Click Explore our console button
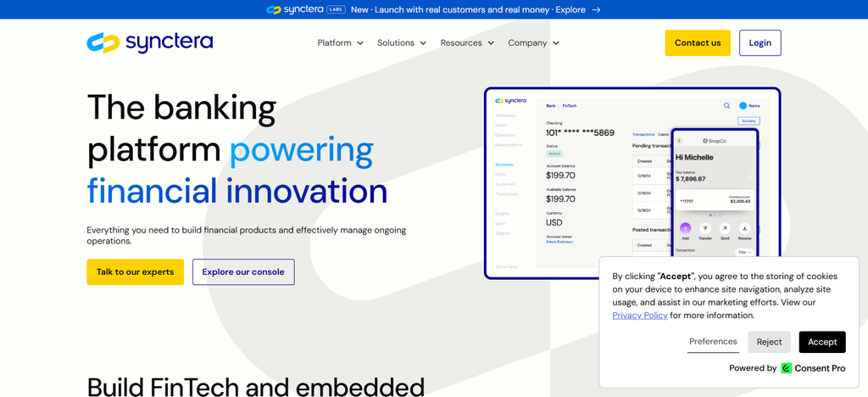868x397 pixels. coord(243,271)
